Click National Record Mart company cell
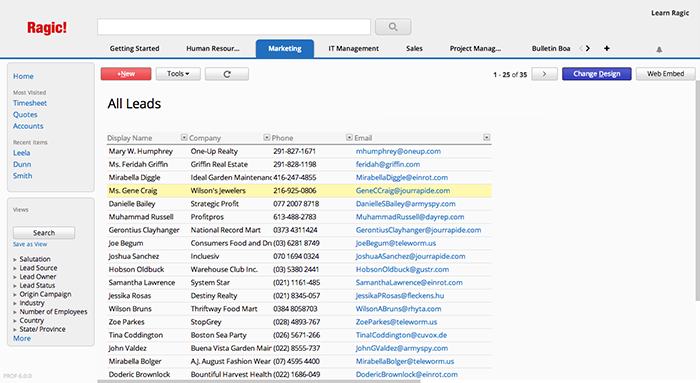Screen dimensions: 700x383 click(225, 230)
